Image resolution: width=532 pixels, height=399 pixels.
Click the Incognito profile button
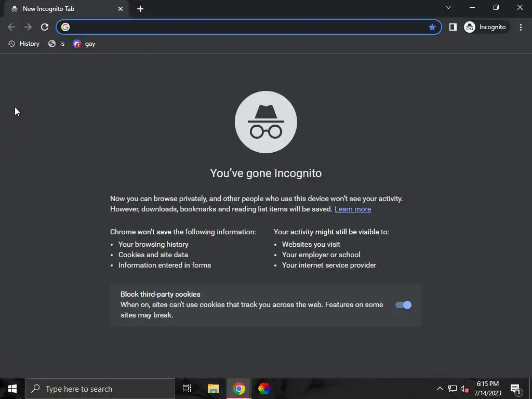click(486, 27)
